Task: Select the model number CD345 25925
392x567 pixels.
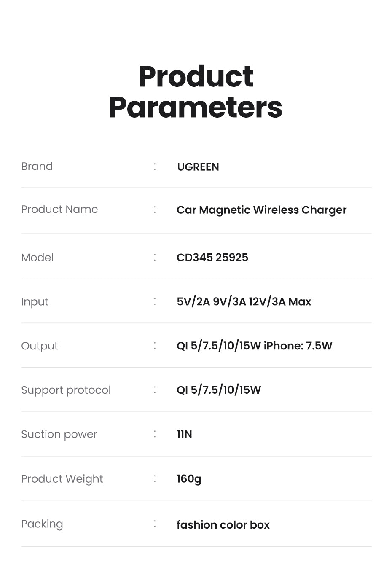Action: pos(212,258)
